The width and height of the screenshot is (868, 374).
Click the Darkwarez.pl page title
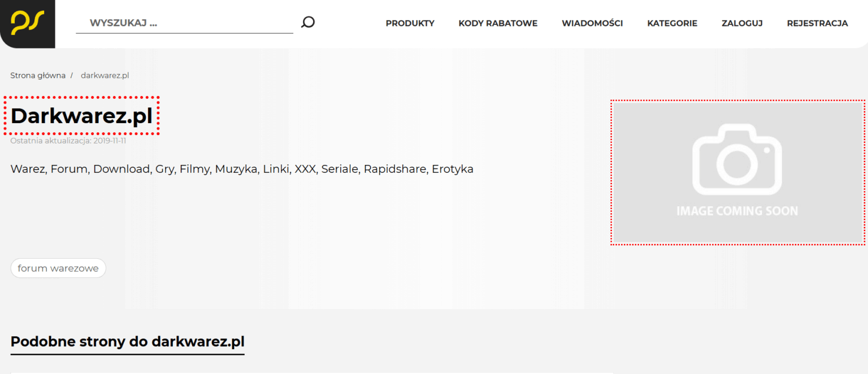(x=82, y=116)
